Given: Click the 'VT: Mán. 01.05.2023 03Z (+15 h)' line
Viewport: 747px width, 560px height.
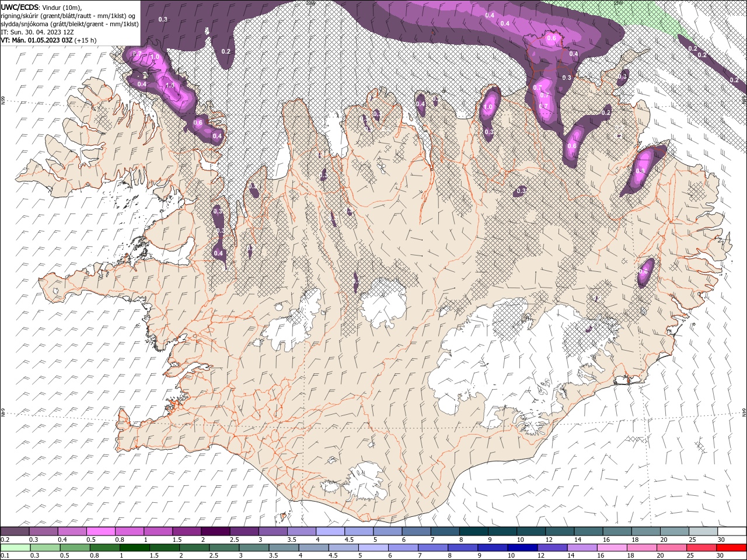Looking at the screenshot, I should click(49, 40).
